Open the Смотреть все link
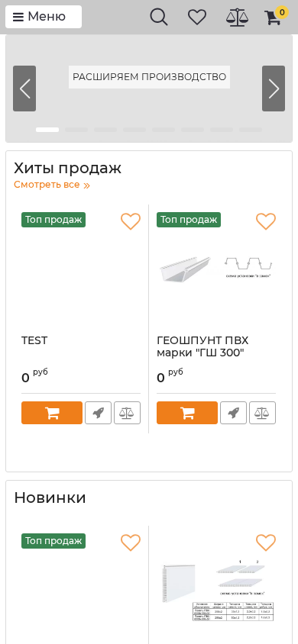 [x=52, y=185]
